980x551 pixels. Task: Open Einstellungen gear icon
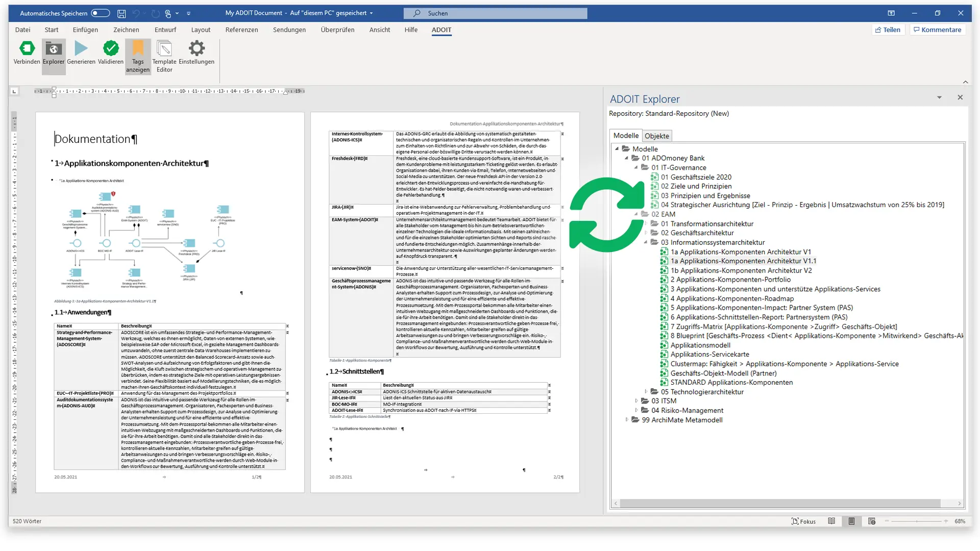tap(197, 48)
